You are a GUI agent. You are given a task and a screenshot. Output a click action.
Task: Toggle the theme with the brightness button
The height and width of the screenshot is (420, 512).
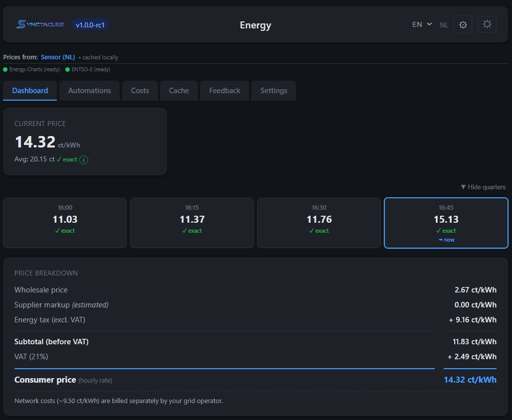[487, 24]
